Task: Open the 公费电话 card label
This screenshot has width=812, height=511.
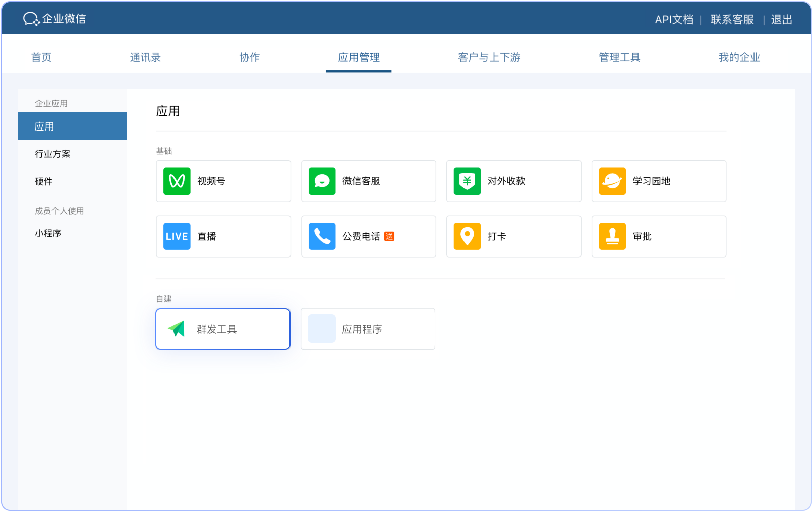Action: point(361,236)
